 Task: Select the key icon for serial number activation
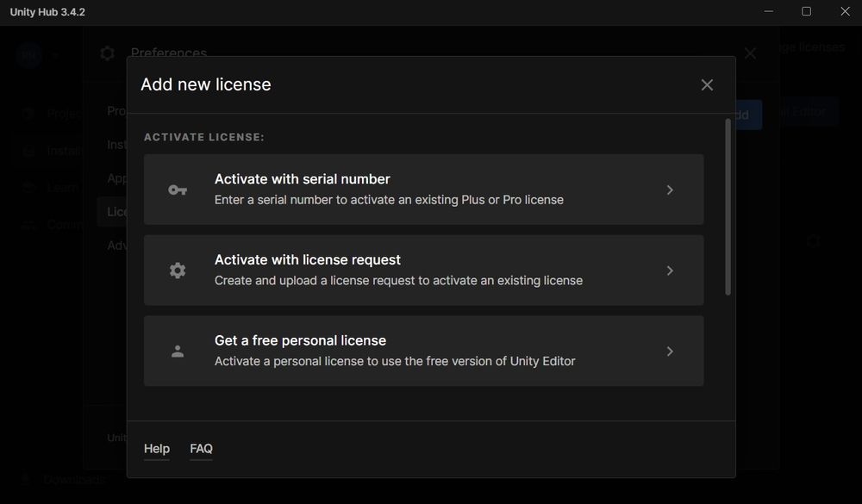coord(178,190)
